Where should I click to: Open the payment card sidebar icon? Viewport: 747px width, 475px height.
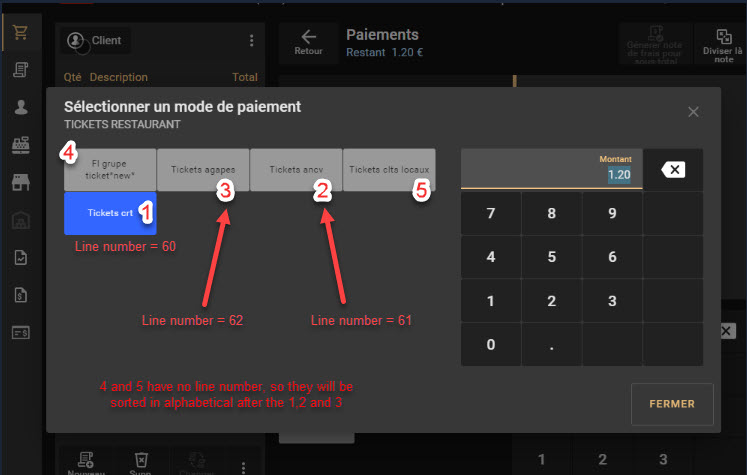coord(20,333)
